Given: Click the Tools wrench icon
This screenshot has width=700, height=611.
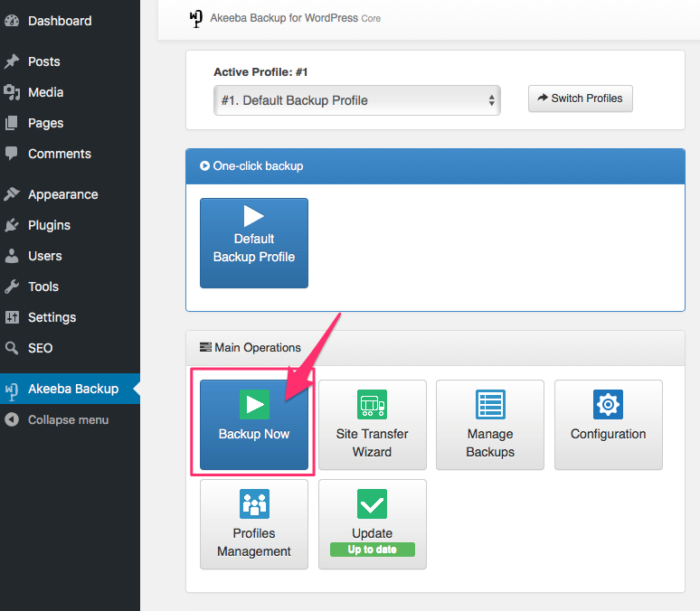Looking at the screenshot, I should (12, 287).
